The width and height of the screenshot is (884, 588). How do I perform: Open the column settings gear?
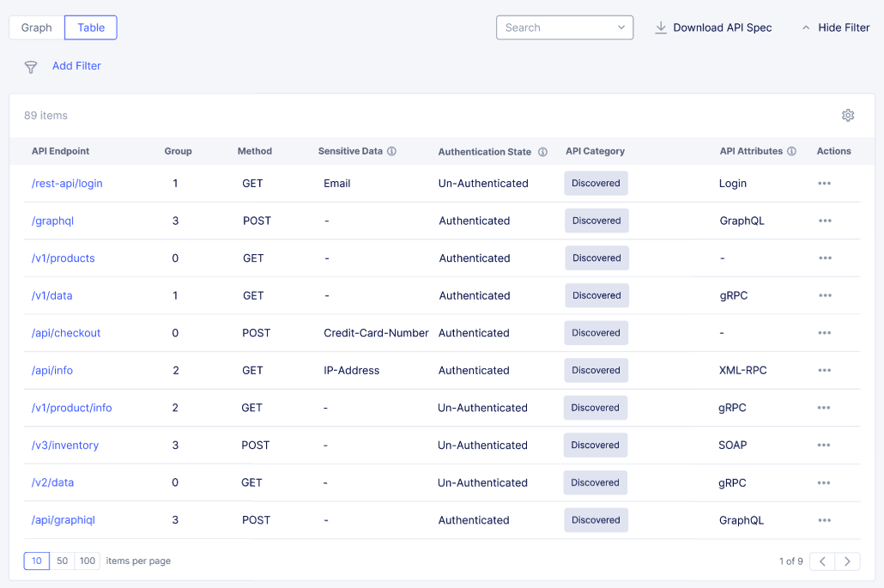click(x=848, y=115)
